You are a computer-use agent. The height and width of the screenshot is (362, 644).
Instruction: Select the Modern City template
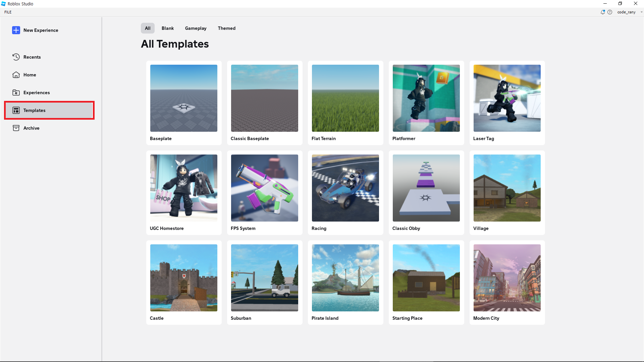[507, 278]
